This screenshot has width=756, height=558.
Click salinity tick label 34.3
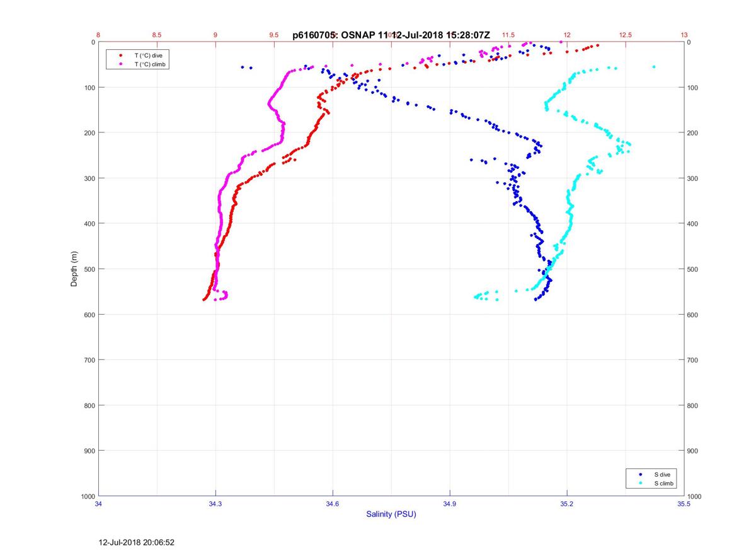pos(215,504)
